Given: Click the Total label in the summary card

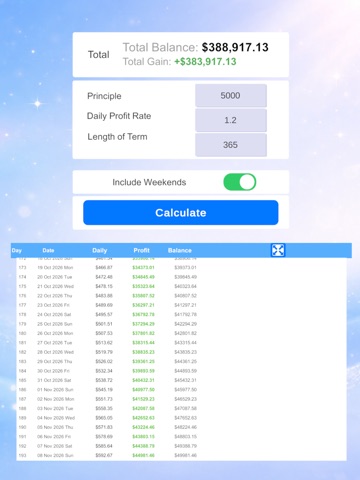Looking at the screenshot, I should [99, 55].
